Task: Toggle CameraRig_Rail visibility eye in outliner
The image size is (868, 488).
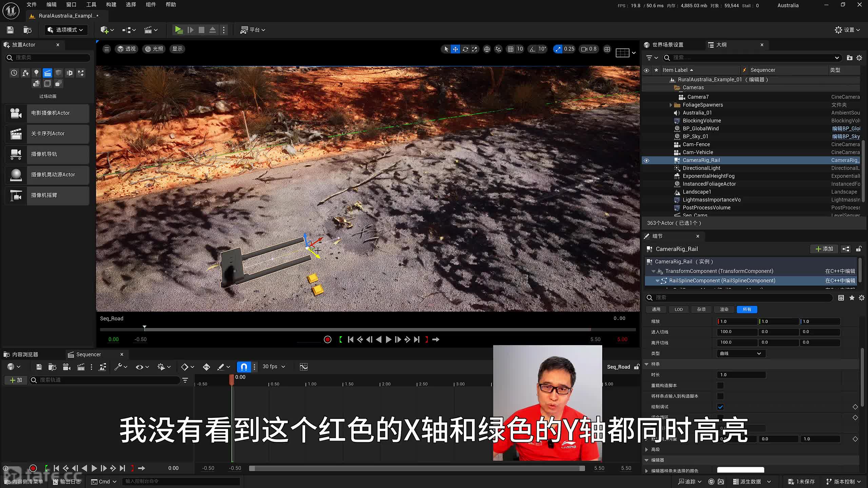Action: 647,160
